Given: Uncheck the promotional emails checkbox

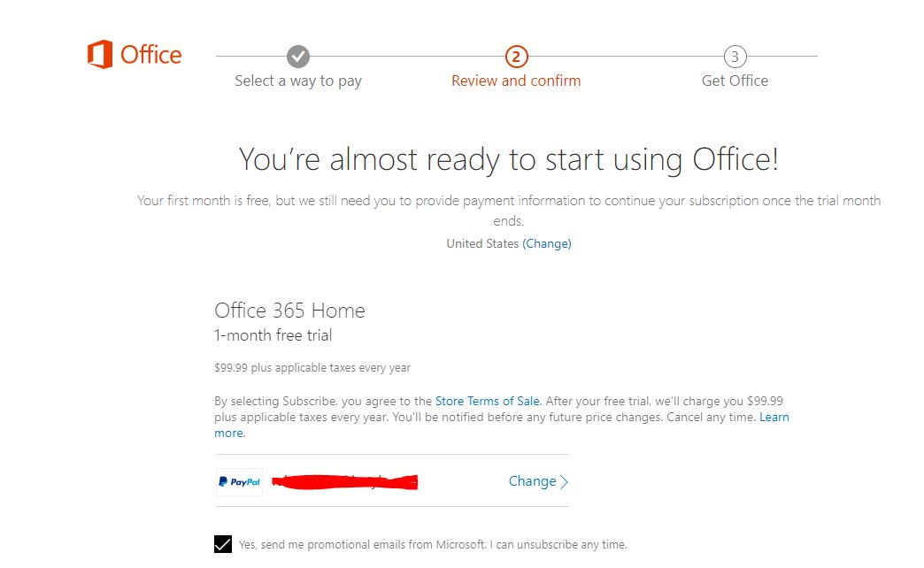Looking at the screenshot, I should [223, 544].
